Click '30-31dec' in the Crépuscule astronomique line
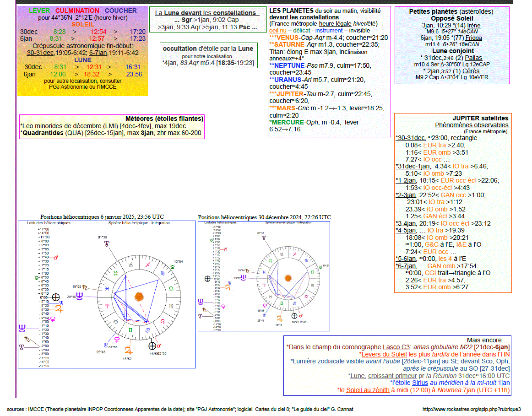Viewport: 532px width, 416px height. [x=40, y=53]
